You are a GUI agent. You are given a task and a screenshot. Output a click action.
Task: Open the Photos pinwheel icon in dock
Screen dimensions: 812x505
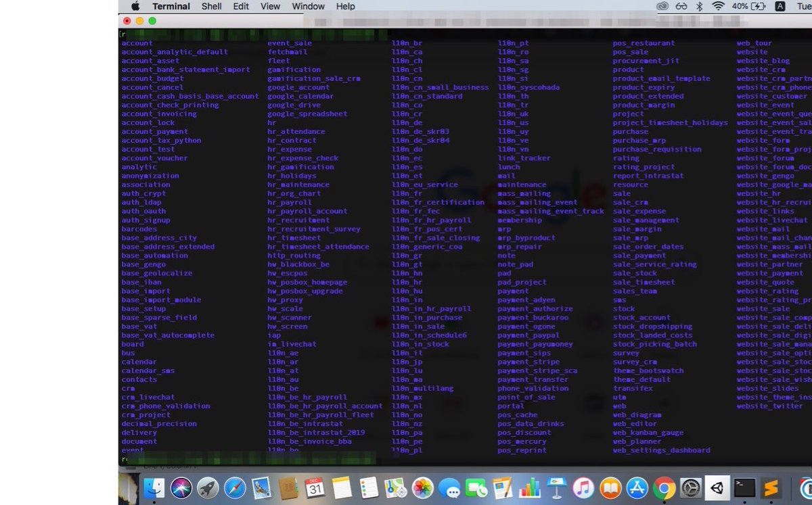423,487
